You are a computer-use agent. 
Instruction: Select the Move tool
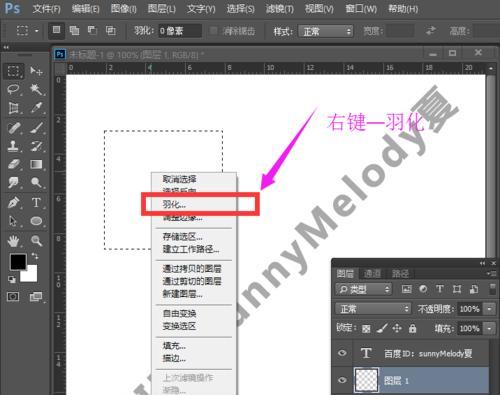point(36,71)
